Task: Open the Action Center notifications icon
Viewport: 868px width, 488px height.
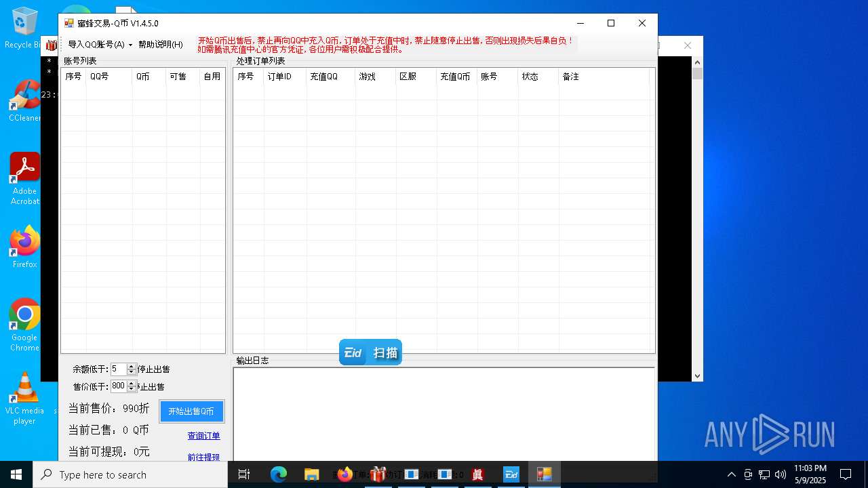Action: coord(846,474)
